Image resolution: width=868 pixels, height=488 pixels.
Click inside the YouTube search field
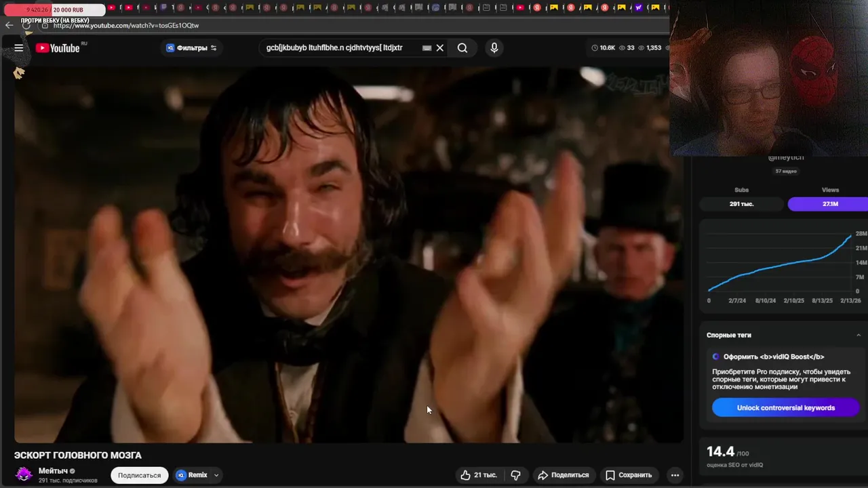341,48
